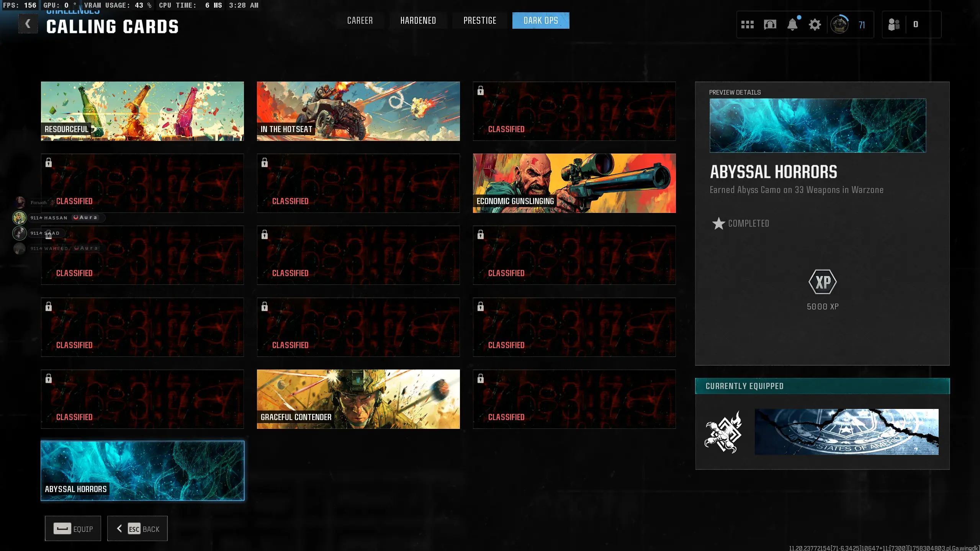This screenshot has height=551, width=980.
Task: Select the Abyssal Horrors calling card
Action: click(x=142, y=471)
